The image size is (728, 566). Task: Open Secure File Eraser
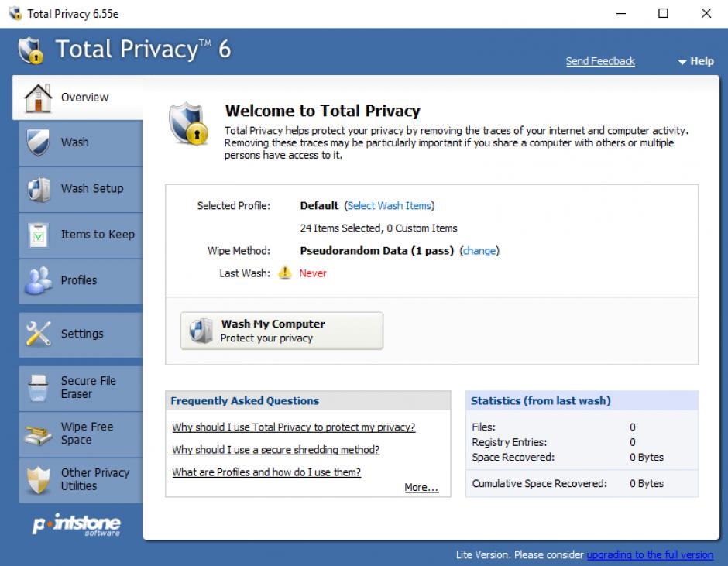click(81, 388)
